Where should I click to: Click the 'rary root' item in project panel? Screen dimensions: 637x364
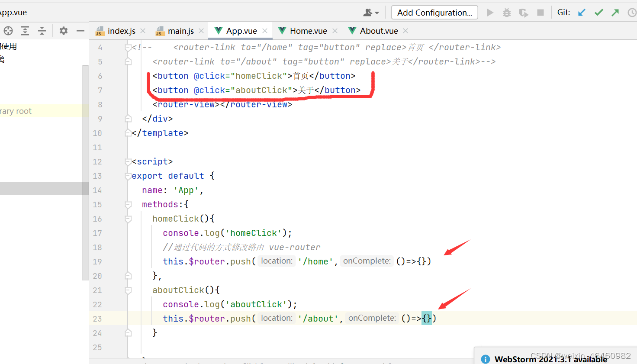tap(16, 111)
